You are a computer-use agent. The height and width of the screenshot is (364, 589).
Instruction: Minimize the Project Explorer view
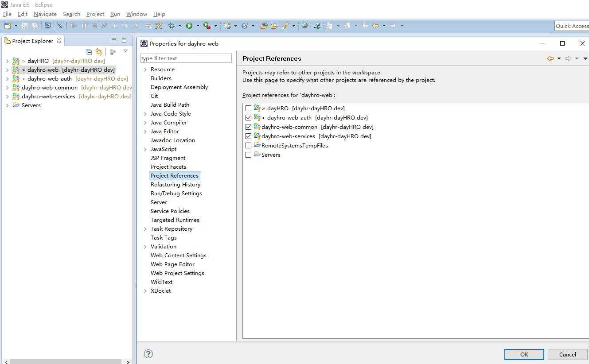coord(114,40)
